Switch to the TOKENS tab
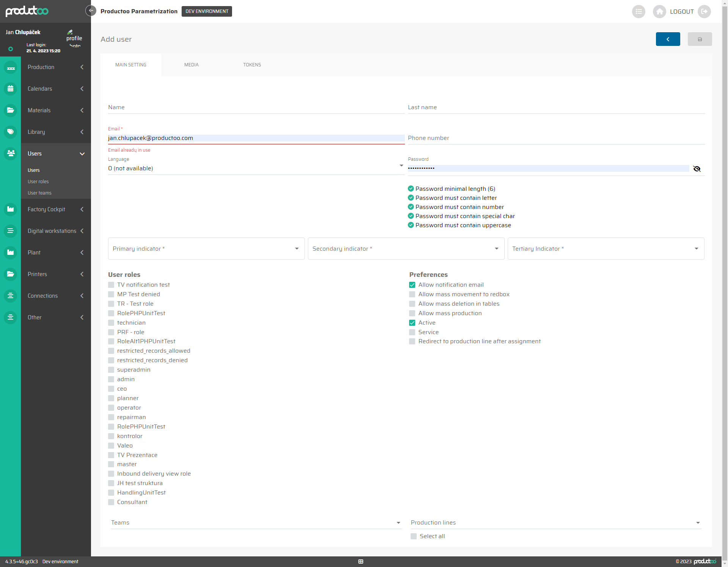 (x=252, y=65)
